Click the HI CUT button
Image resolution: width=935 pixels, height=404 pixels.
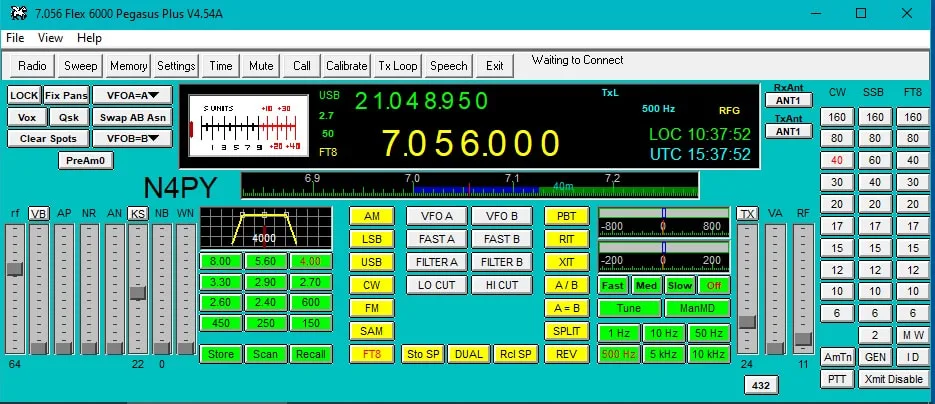click(x=501, y=285)
